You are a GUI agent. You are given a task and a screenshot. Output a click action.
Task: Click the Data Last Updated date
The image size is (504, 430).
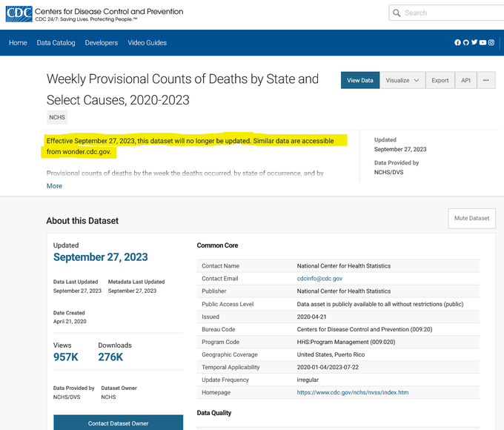77,291
